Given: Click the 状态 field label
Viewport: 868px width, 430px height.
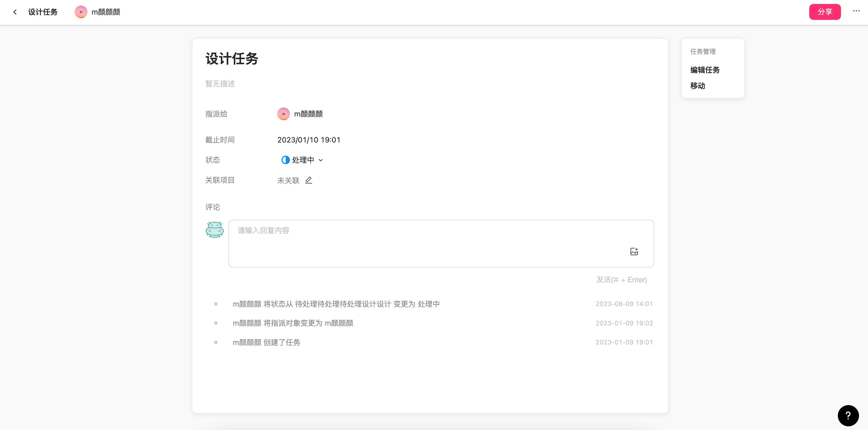Looking at the screenshot, I should (213, 160).
